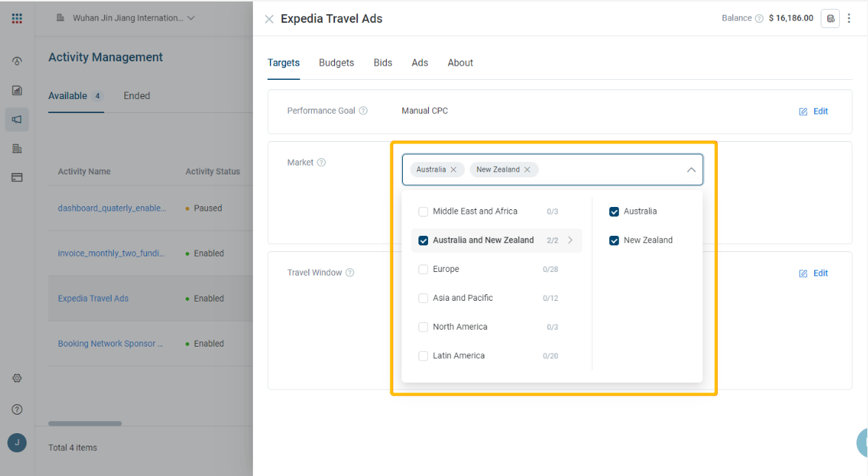The image size is (868, 476).
Task: Open dashboard_quaterly_enable activity link
Action: coord(112,208)
